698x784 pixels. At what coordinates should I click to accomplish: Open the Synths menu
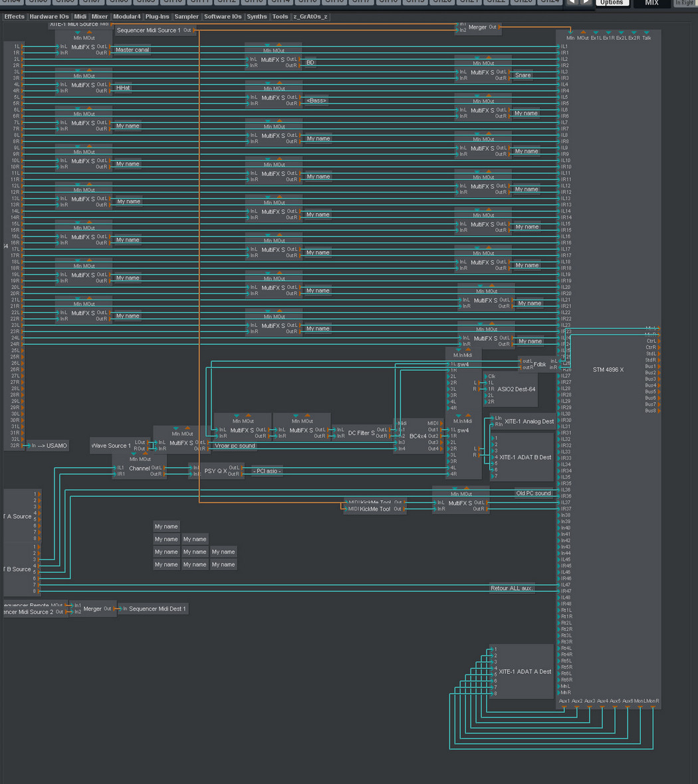click(257, 17)
